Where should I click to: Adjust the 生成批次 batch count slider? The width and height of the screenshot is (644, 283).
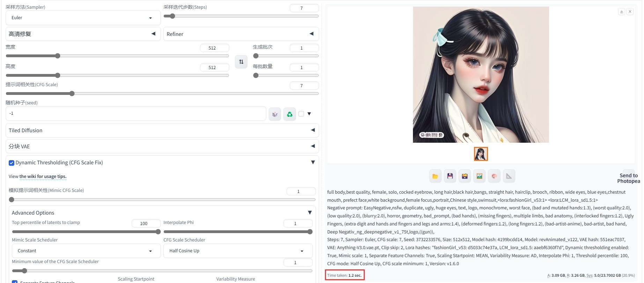(x=286, y=56)
